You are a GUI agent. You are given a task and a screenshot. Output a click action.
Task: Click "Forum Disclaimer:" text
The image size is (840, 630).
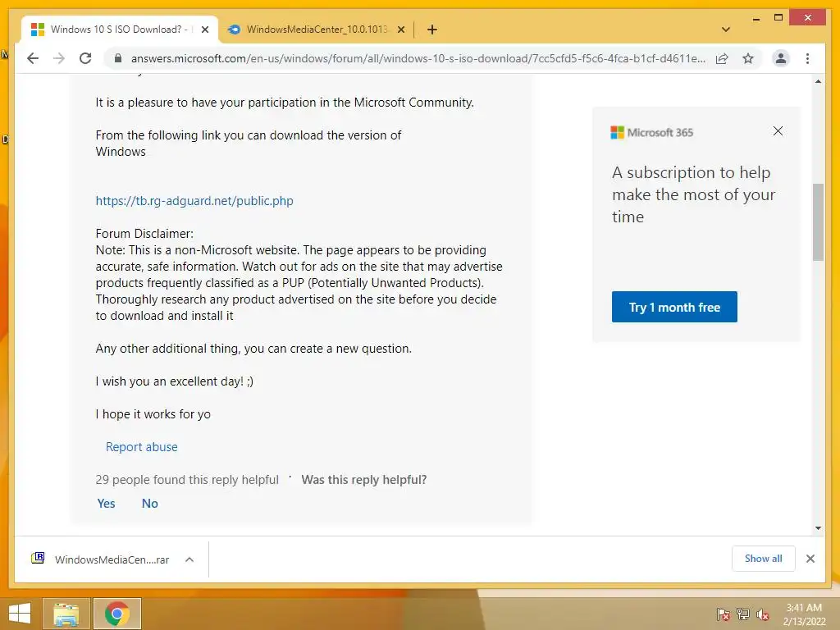coord(144,234)
